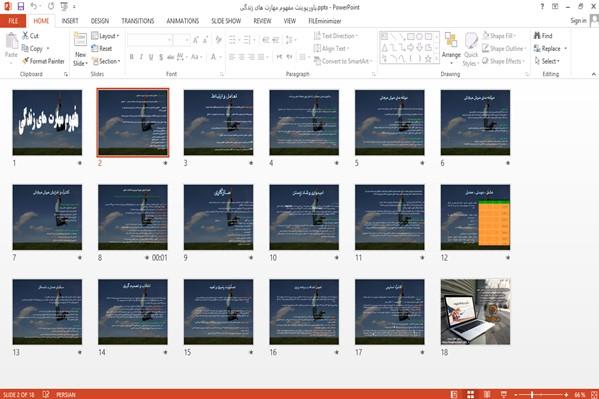Select slide 1 title thumbnail
The width and height of the screenshot is (599, 399).
tap(47, 122)
